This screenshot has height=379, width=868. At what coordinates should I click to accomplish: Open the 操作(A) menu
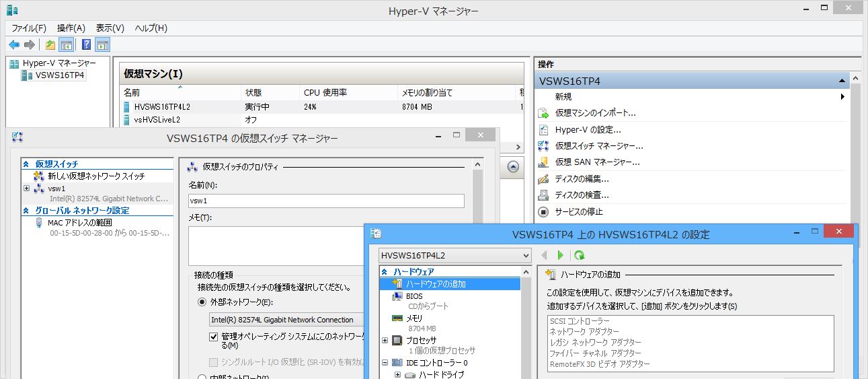(71, 28)
